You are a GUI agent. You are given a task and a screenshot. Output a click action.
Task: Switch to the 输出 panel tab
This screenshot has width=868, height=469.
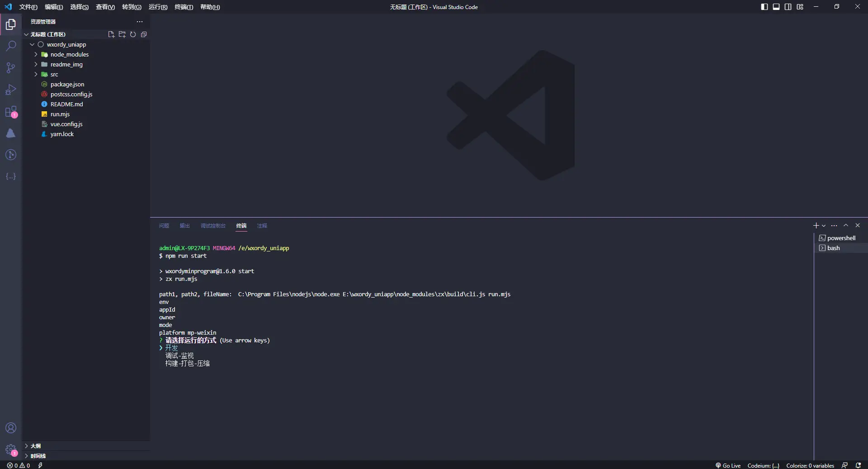184,226
